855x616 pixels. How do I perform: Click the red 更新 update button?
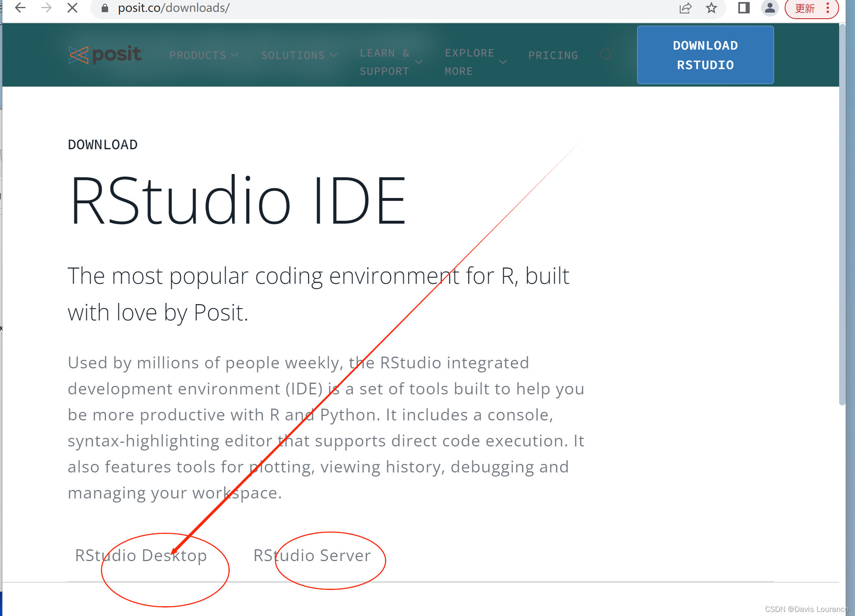(x=805, y=8)
